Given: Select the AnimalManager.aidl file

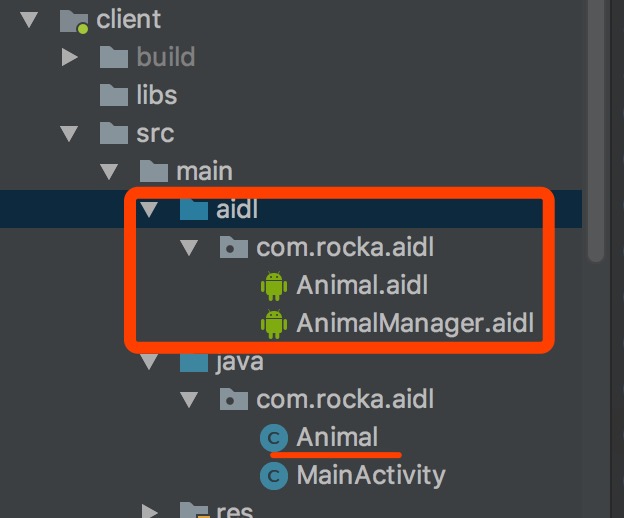Looking at the screenshot, I should tap(415, 323).
